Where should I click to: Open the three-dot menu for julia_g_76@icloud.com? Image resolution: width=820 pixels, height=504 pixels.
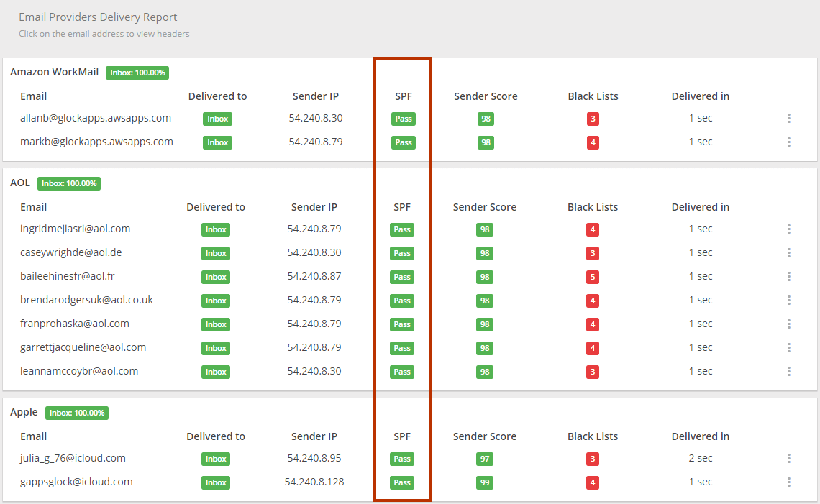point(789,459)
